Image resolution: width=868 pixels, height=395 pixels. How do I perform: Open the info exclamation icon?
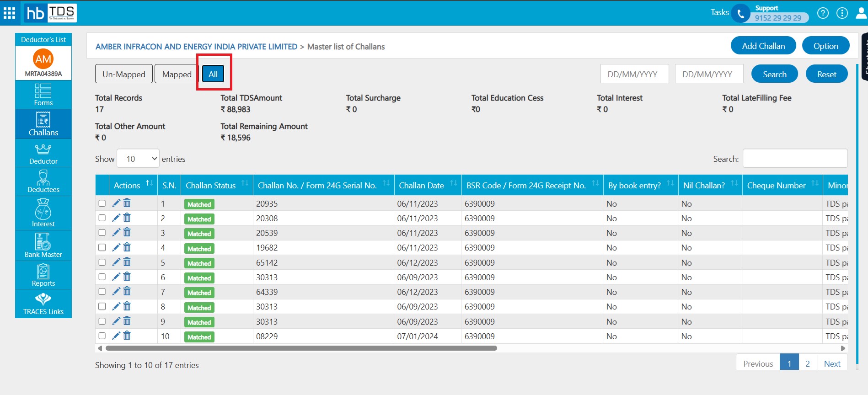tap(842, 13)
